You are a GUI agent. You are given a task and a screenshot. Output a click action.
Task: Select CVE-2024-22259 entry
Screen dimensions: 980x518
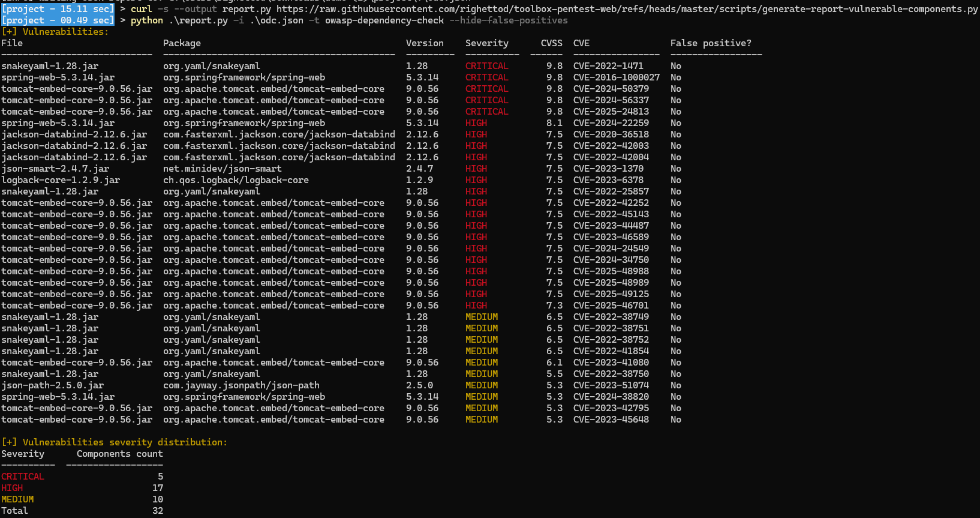[611, 123]
